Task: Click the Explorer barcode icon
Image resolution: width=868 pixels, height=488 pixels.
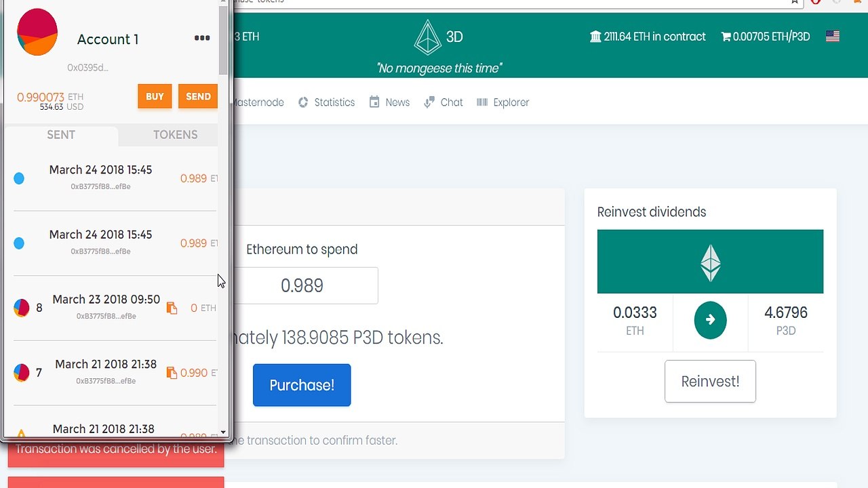Action: click(x=482, y=102)
